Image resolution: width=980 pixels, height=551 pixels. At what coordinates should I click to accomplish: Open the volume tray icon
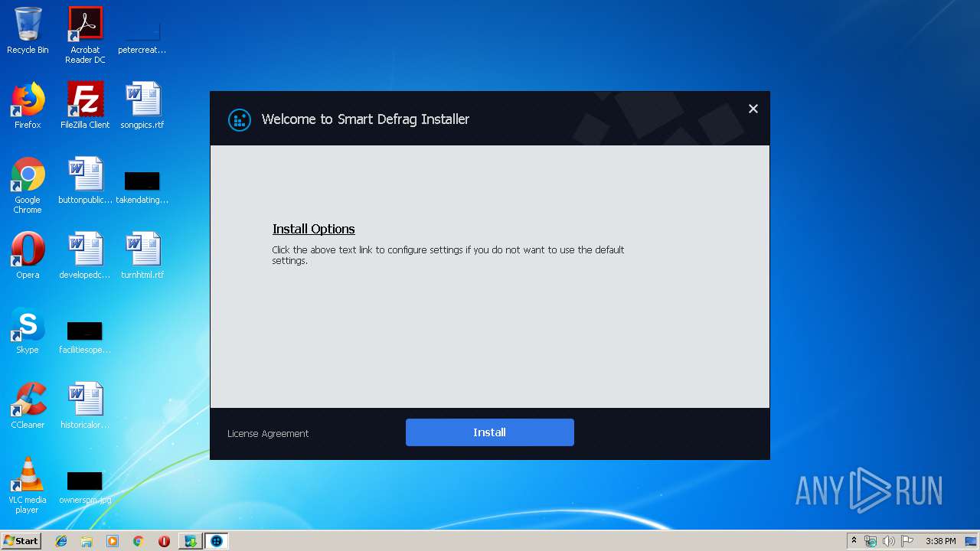(x=888, y=541)
